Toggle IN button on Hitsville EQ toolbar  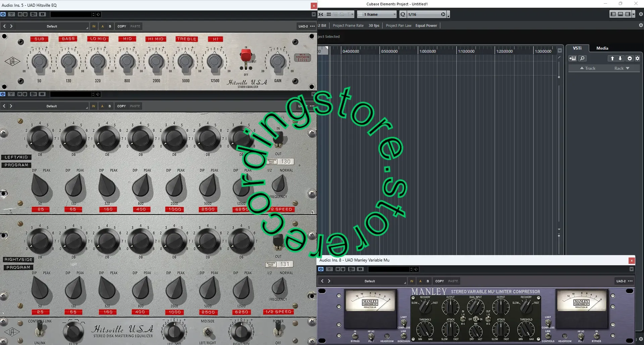point(94,26)
